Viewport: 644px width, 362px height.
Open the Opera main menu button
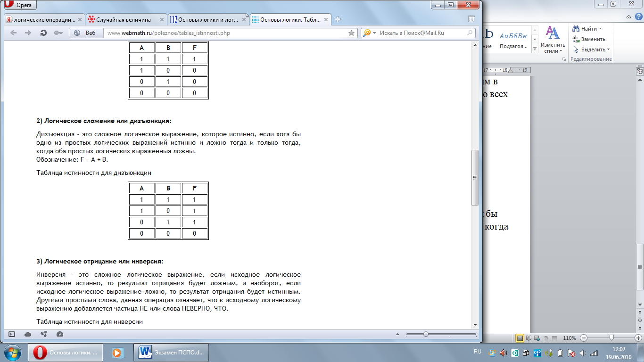20,4
